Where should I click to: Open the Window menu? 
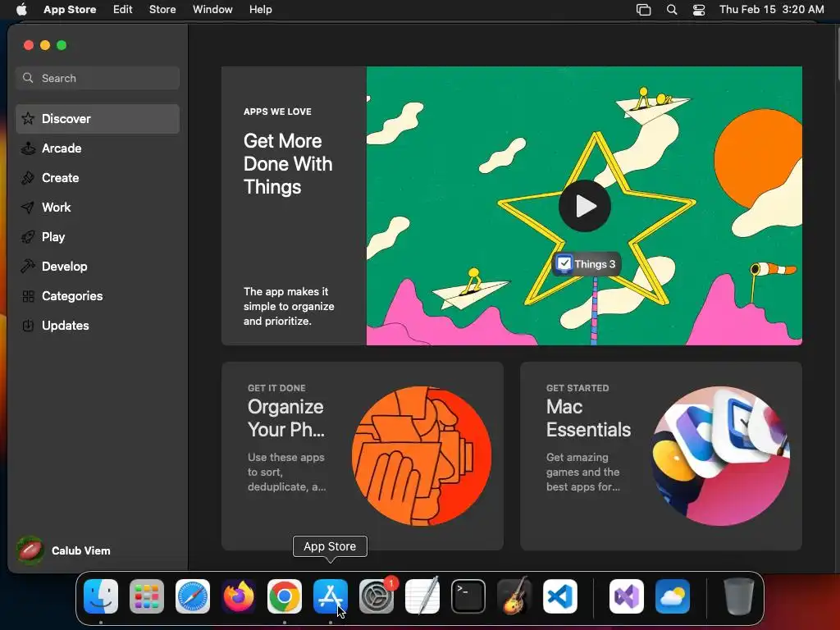212,9
